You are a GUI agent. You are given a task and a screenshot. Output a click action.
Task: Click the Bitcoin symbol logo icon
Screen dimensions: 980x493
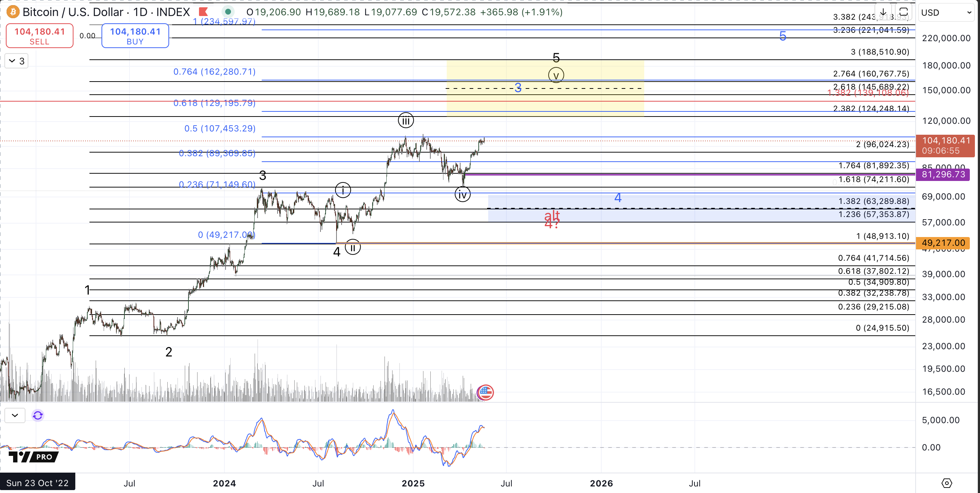coord(13,12)
